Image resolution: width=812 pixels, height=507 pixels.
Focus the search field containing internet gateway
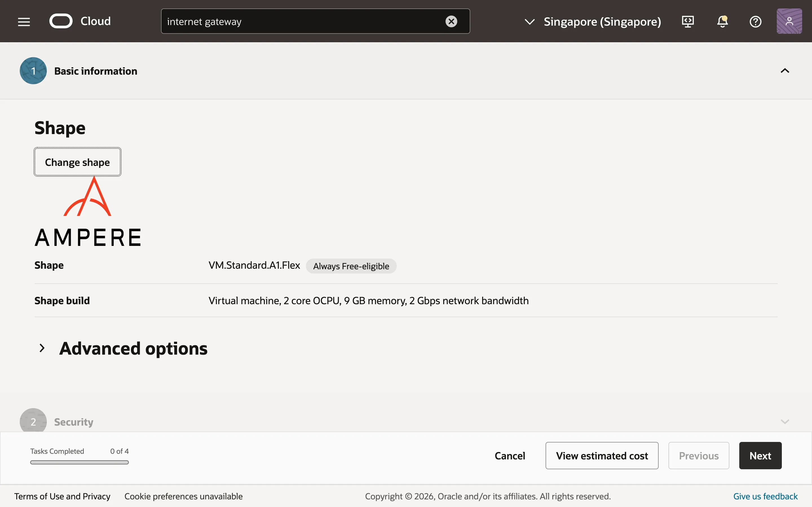tap(302, 21)
